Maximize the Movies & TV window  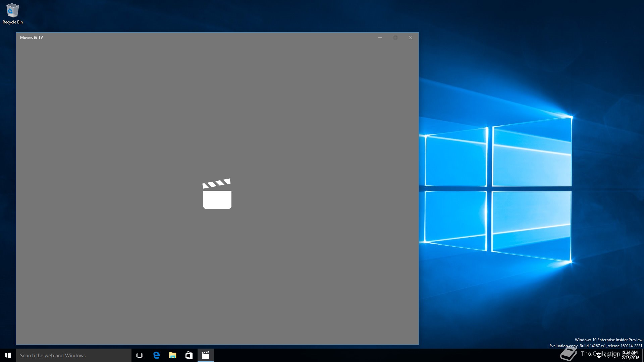[x=395, y=38]
